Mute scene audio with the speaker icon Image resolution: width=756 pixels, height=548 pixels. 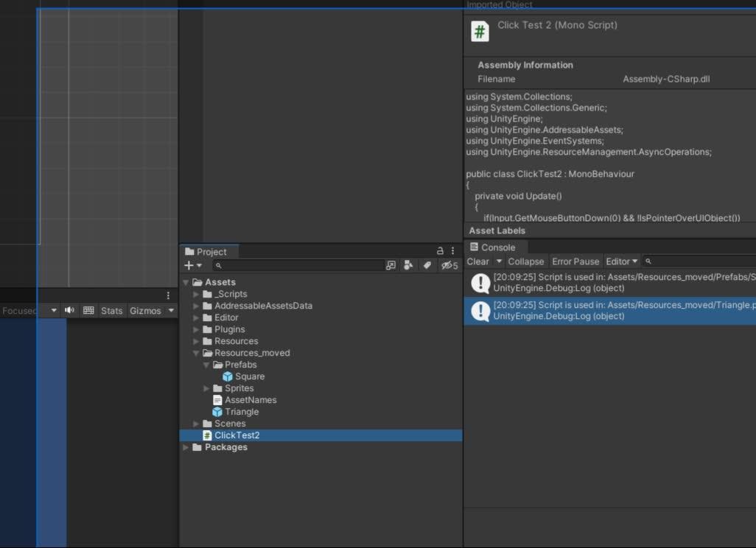tap(69, 310)
